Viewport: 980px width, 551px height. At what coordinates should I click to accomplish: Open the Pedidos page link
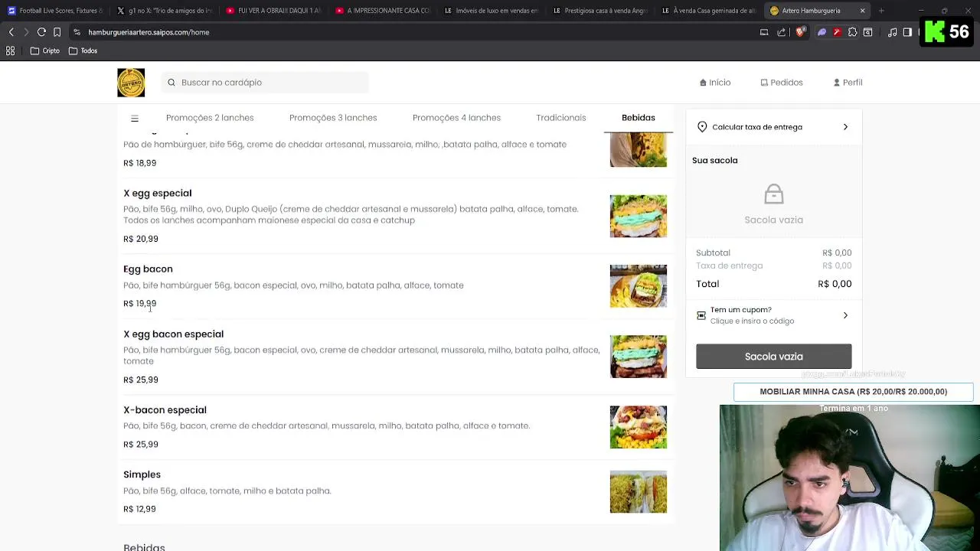coord(782,83)
